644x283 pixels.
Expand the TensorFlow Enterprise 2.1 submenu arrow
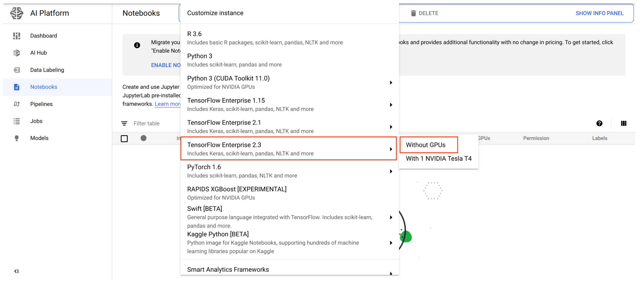click(x=391, y=127)
